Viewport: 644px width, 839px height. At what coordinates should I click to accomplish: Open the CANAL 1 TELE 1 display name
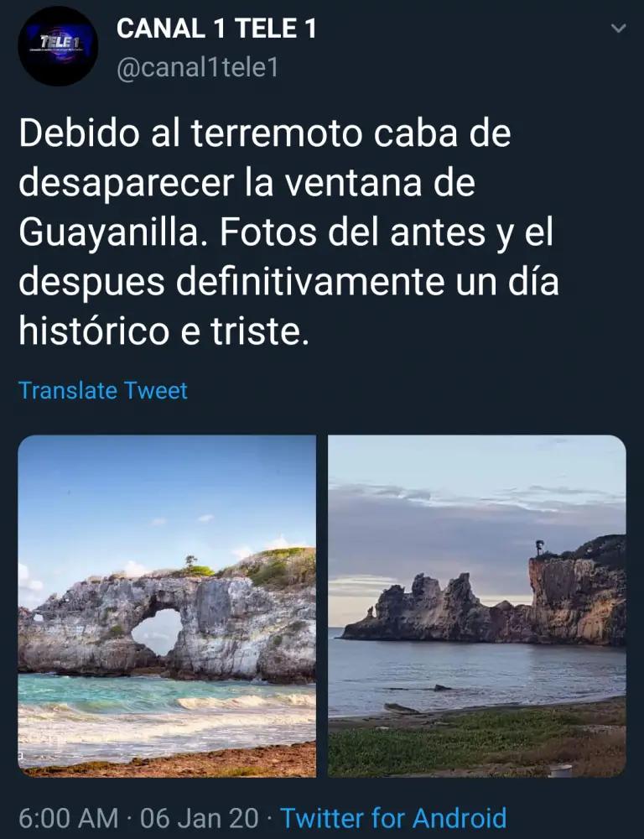tap(216, 29)
